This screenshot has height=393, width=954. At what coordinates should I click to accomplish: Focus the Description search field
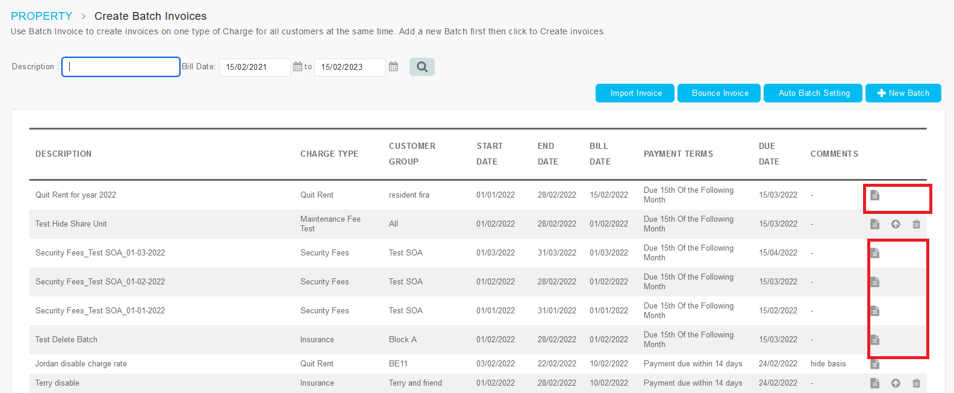coord(121,67)
